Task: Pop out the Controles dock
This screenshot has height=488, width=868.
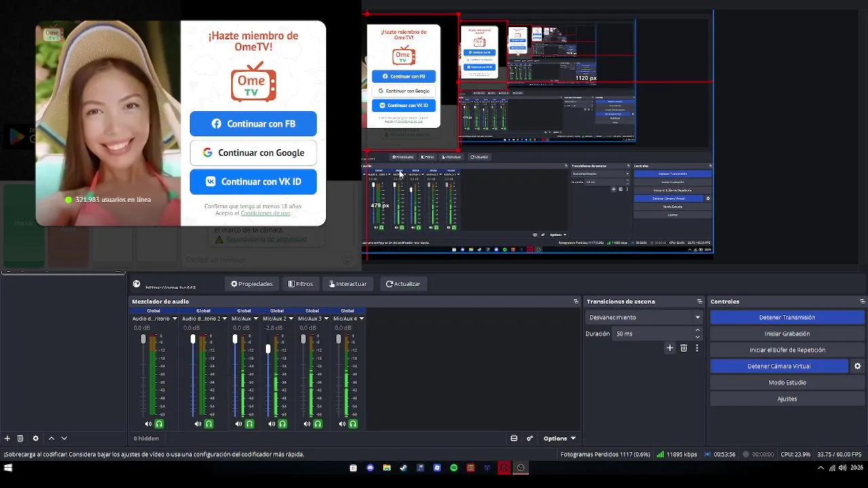Action: click(863, 302)
